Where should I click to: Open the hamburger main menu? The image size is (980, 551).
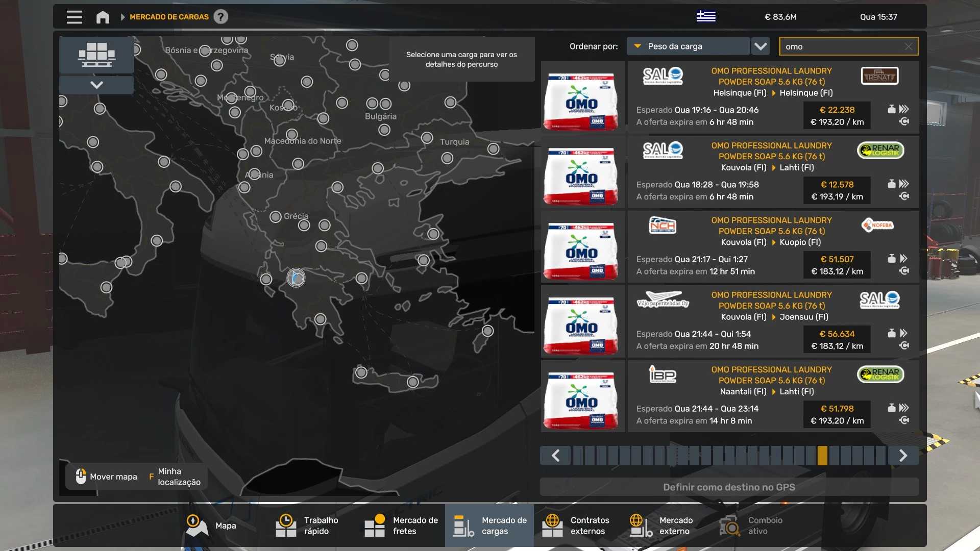coord(74,17)
